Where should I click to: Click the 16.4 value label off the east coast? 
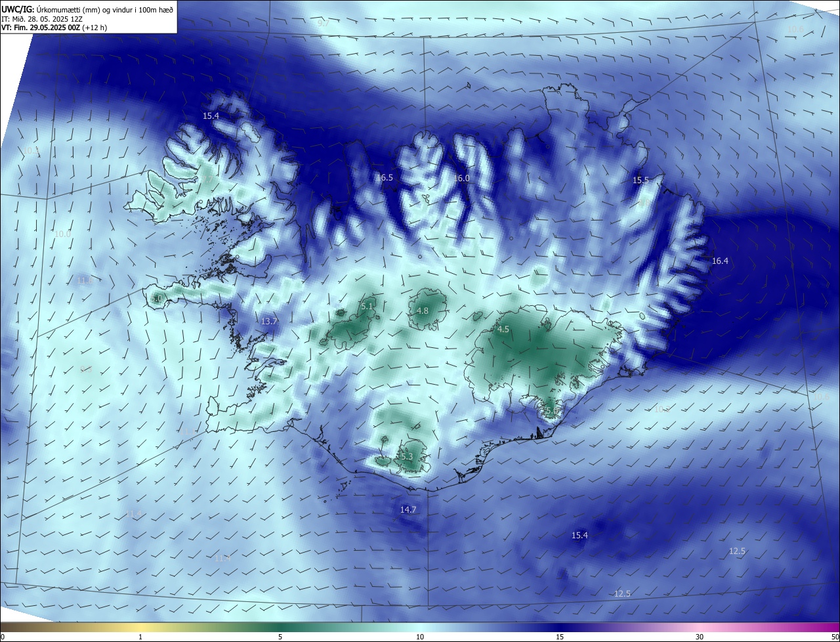720,261
